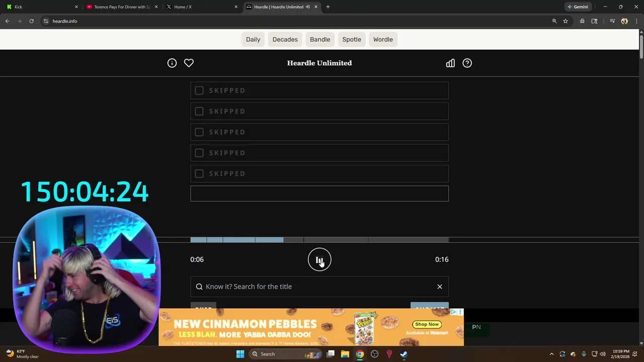Image resolution: width=644 pixels, height=362 pixels.
Task: Open the ad choices info icon
Action: 453,312
